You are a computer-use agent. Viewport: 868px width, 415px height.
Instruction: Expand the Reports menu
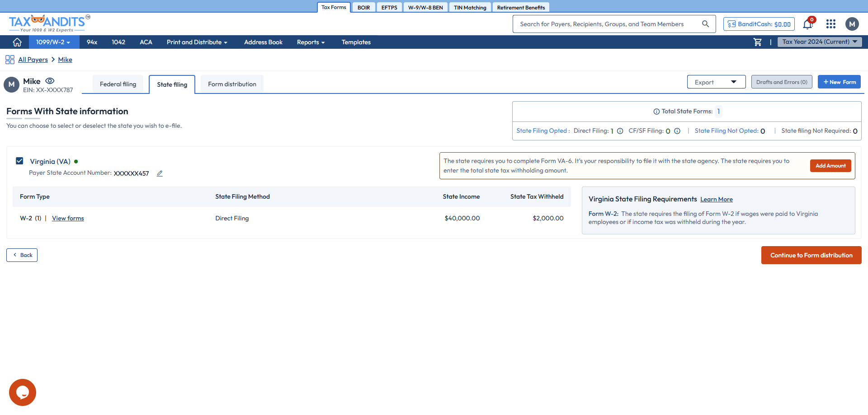point(311,42)
